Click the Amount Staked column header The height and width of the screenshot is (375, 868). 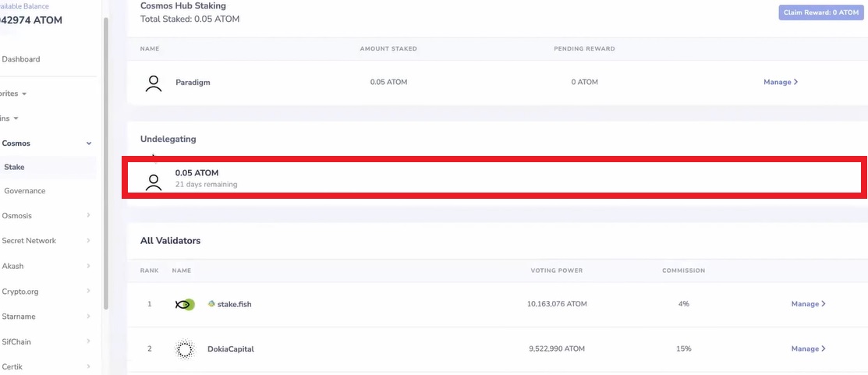point(388,48)
